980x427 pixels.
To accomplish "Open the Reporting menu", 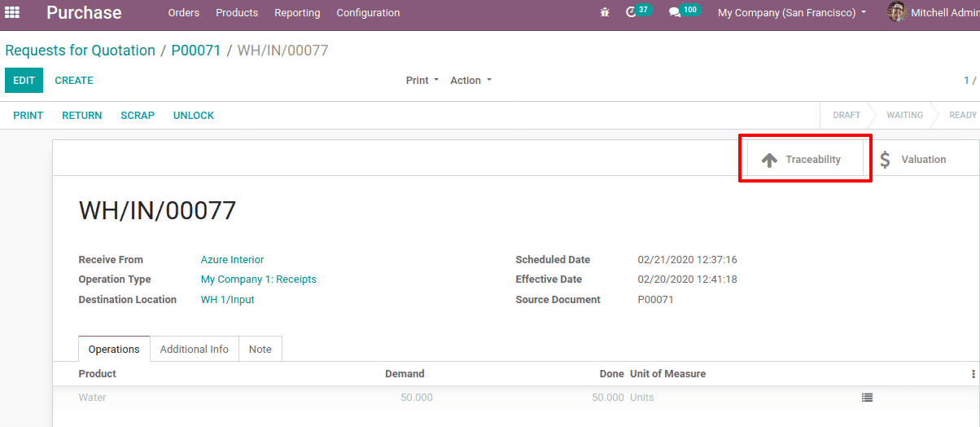I will tap(297, 13).
